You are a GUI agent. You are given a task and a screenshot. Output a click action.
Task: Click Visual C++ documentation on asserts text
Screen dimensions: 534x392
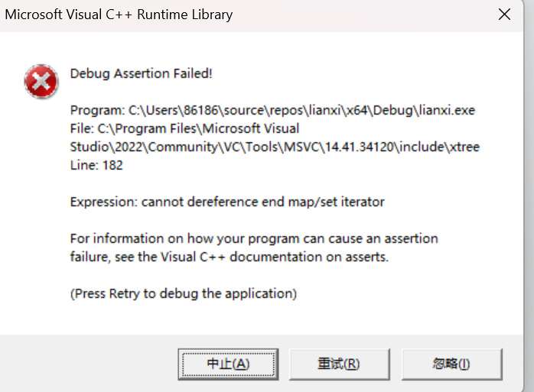274,257
